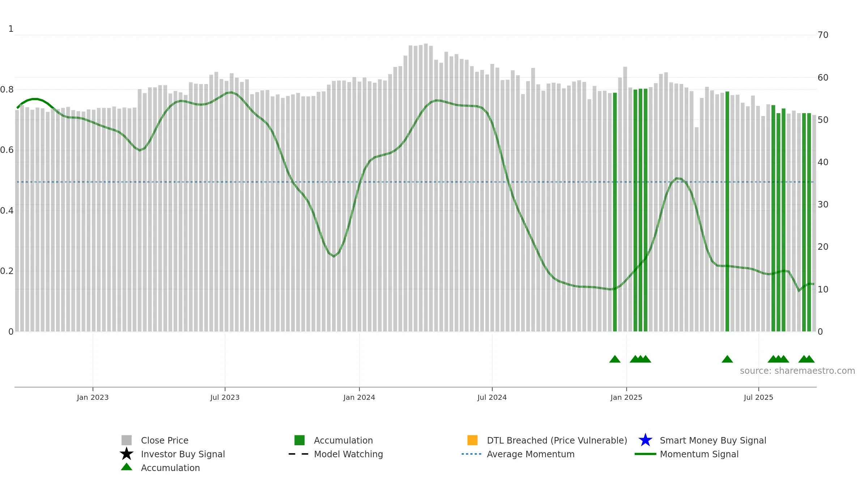Click the Jul 2024 axis label

click(492, 398)
